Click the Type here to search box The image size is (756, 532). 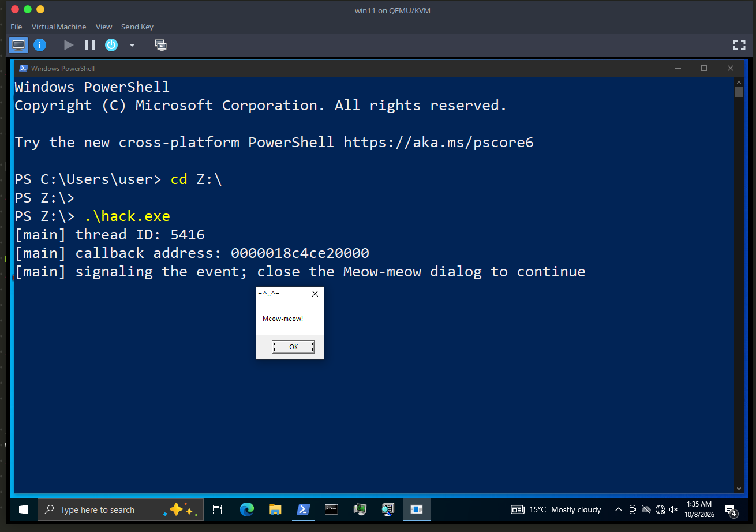pyautogui.click(x=120, y=509)
